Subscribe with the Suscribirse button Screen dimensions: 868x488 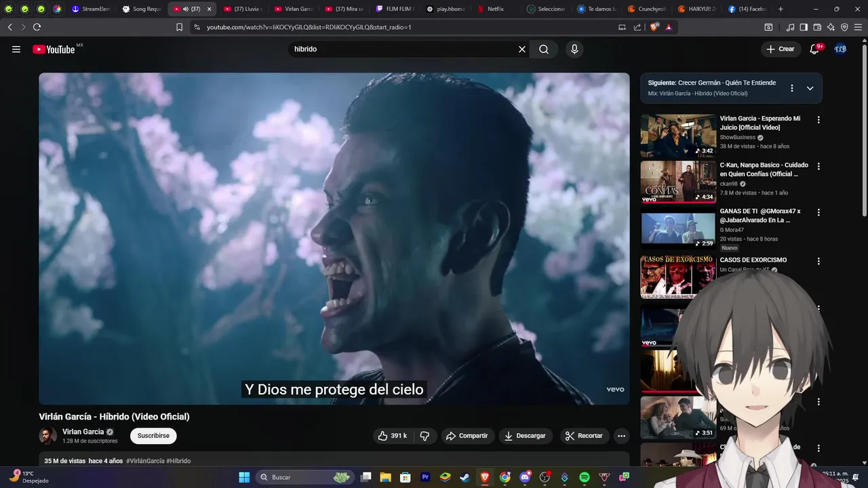pos(153,436)
